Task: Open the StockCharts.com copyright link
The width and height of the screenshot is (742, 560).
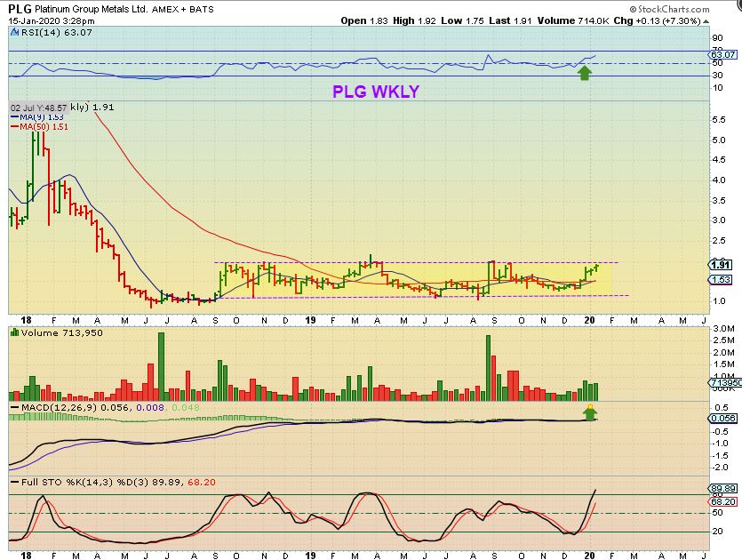Action: pos(669,9)
